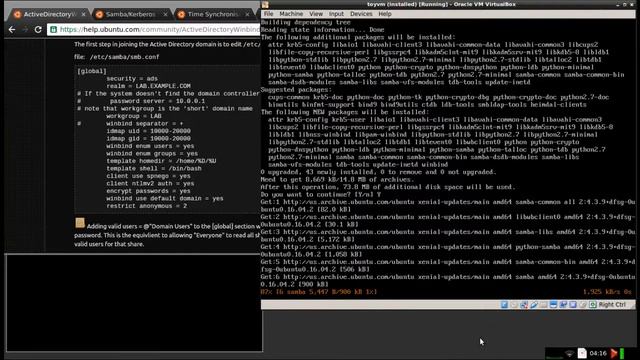Click the video capture icon in VirtualBox status bar

(x=563, y=304)
